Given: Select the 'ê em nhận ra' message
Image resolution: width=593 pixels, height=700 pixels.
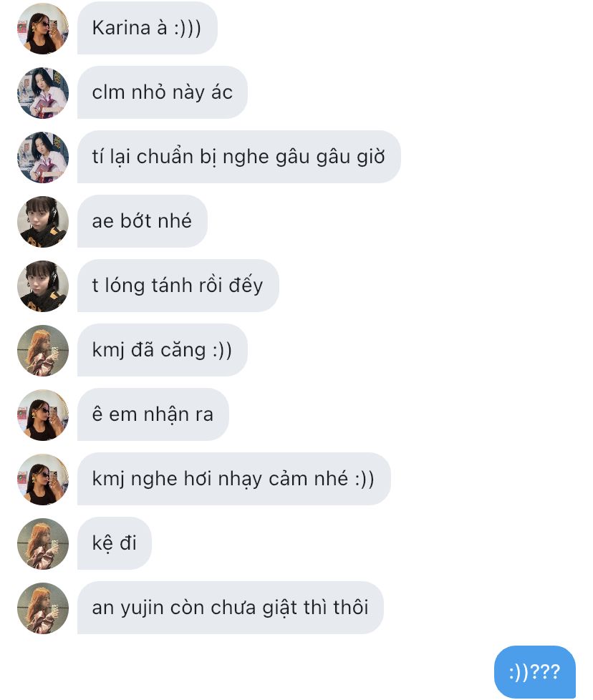Looking at the screenshot, I should pos(153,414).
